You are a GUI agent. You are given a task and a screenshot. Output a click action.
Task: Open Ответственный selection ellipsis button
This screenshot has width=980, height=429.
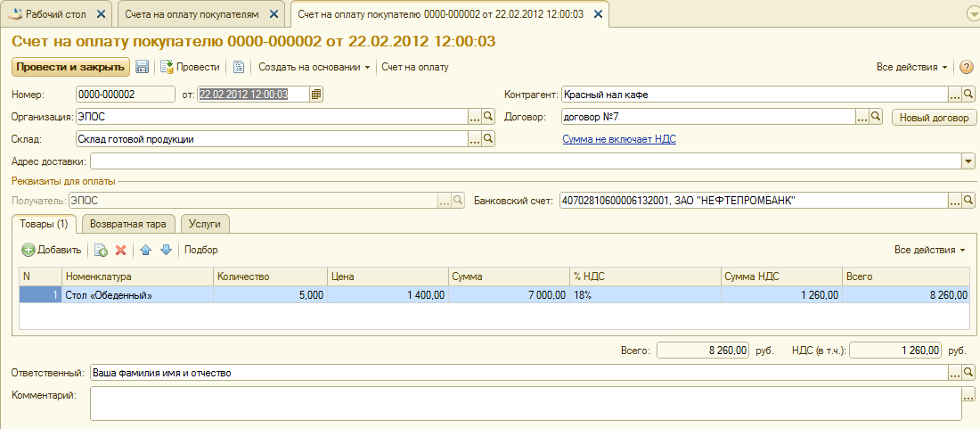[x=955, y=373]
